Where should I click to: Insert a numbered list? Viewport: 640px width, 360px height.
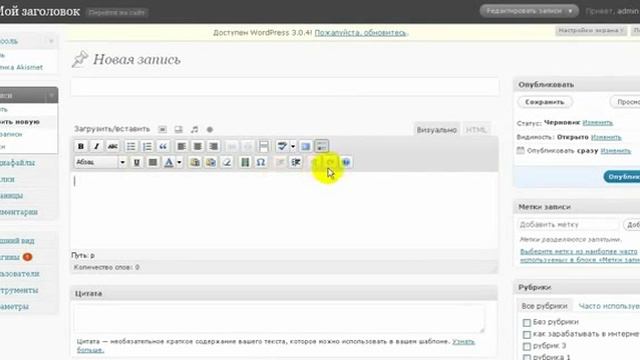[x=147, y=146]
